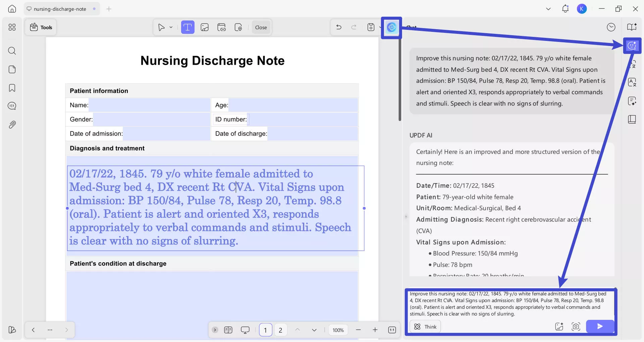Go to the previous view arrow
Screen dimensions: 644x342
point(33,330)
